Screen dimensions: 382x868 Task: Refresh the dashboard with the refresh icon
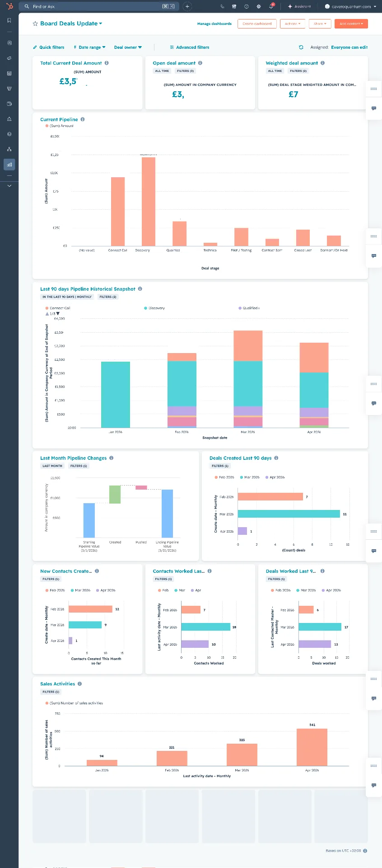tap(301, 47)
